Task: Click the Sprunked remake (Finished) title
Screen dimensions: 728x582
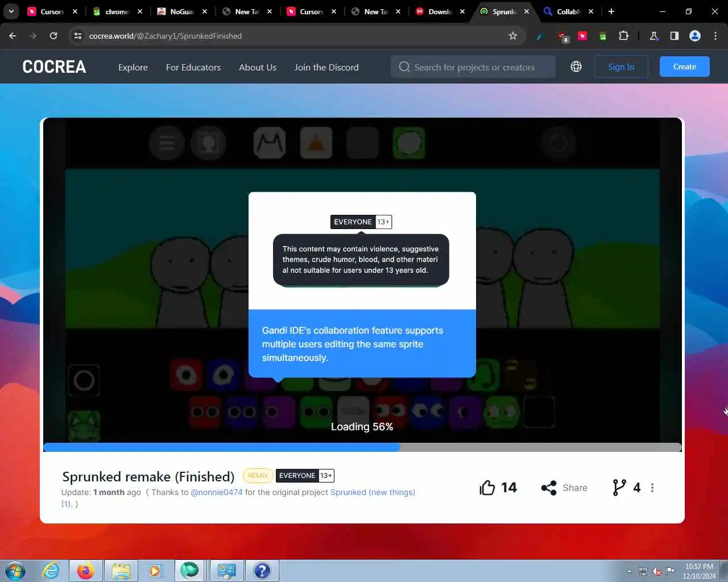Action: point(148,476)
